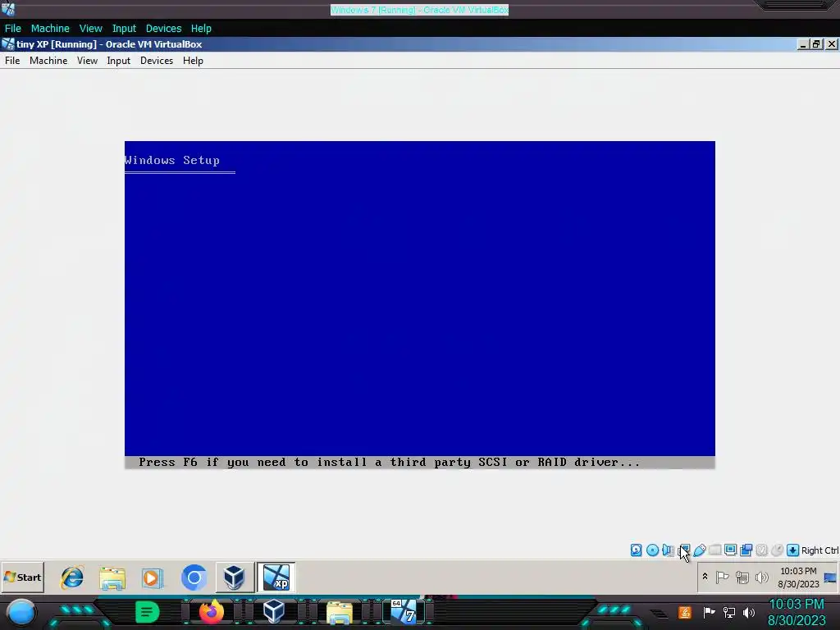Click the keyboard capture arrow beside Right Ctrl
The height and width of the screenshot is (630, 840).
[793, 550]
